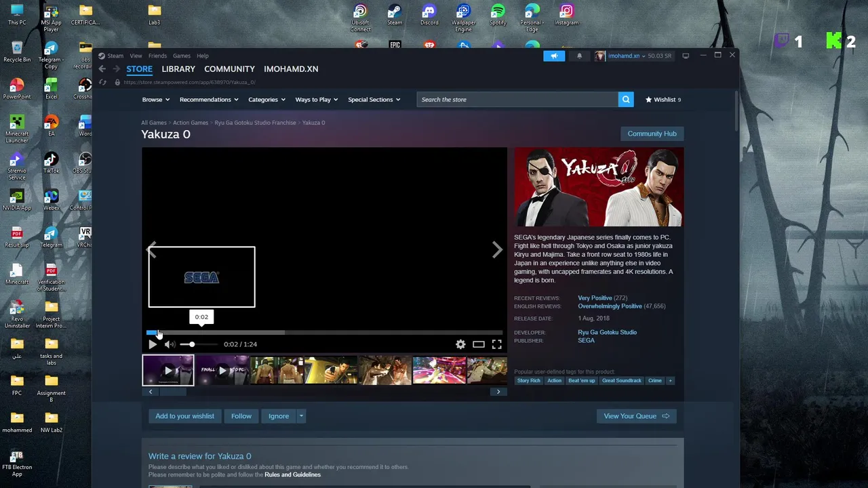This screenshot has height=488, width=868.
Task: Go forward with Steam forward arrow
Action: (116, 68)
